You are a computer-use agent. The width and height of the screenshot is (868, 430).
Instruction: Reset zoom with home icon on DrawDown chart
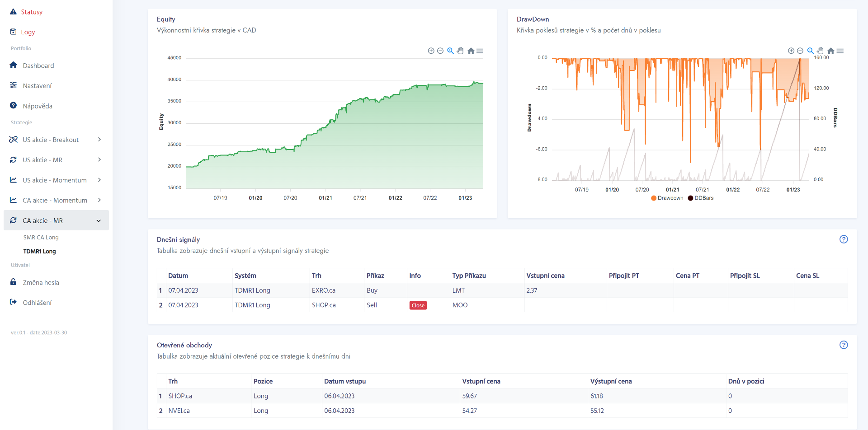(x=830, y=51)
